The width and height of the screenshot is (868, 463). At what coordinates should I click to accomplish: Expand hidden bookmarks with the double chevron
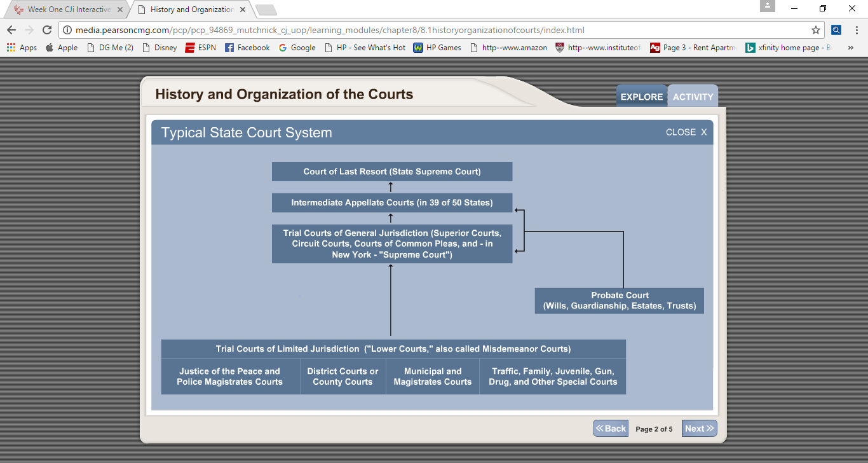pos(851,48)
